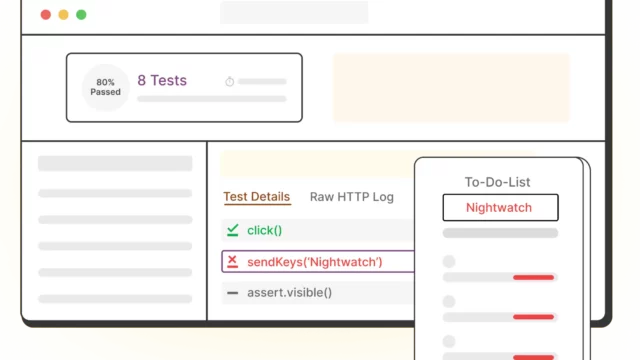Screen dimensions: 640x360
Task: Click the red window close dot
Action: [x=46, y=15]
